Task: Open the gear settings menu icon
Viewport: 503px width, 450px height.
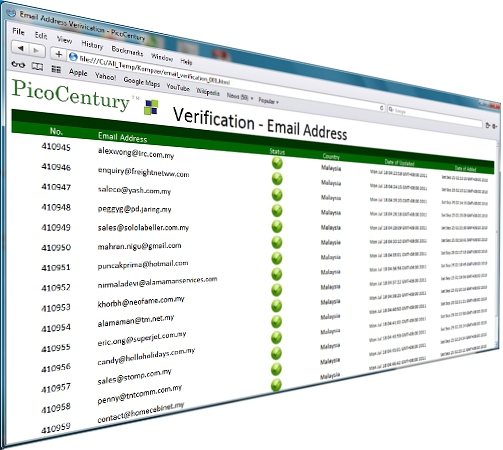Action: (x=495, y=126)
